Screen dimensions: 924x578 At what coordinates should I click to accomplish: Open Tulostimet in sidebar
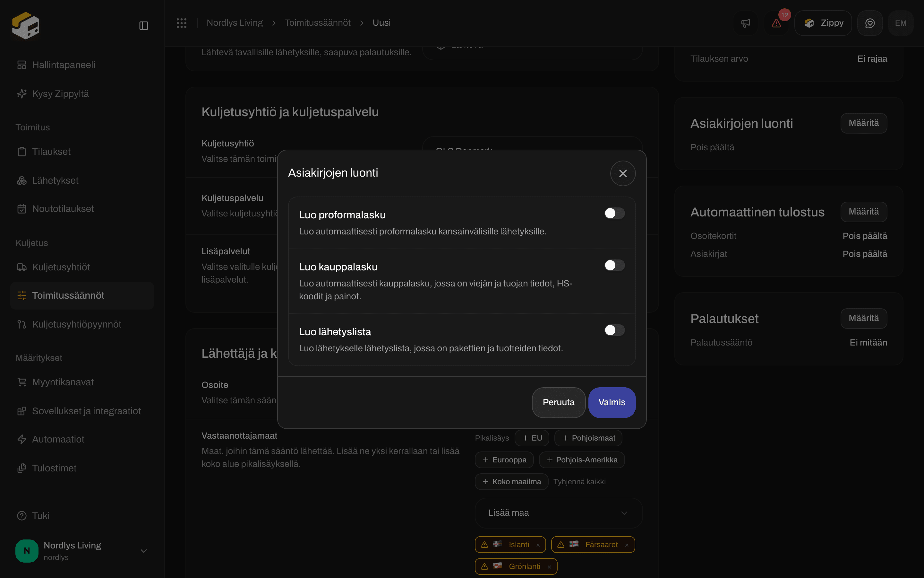pos(82,468)
